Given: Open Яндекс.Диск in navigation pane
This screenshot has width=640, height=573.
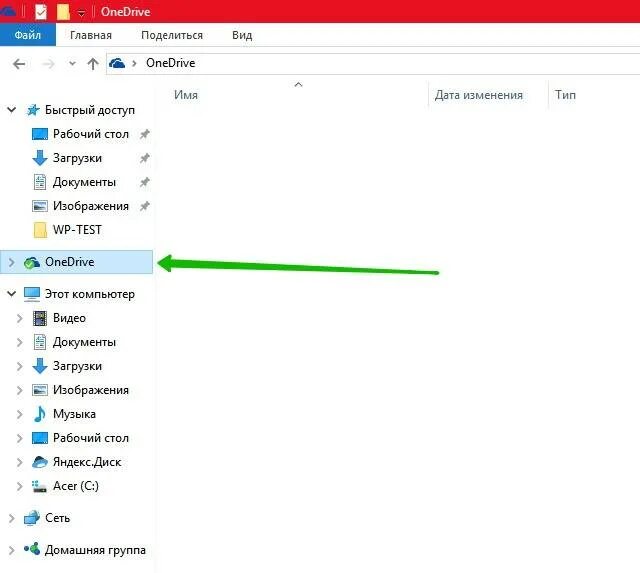Looking at the screenshot, I should pos(87,462).
